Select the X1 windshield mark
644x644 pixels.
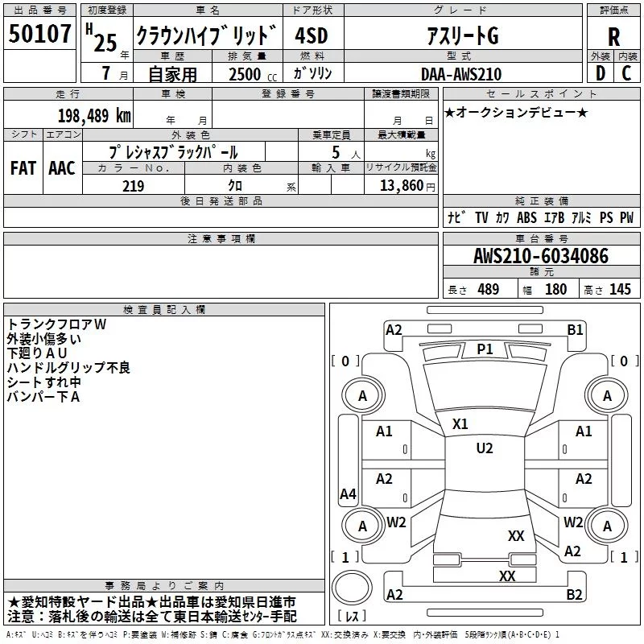(x=460, y=424)
